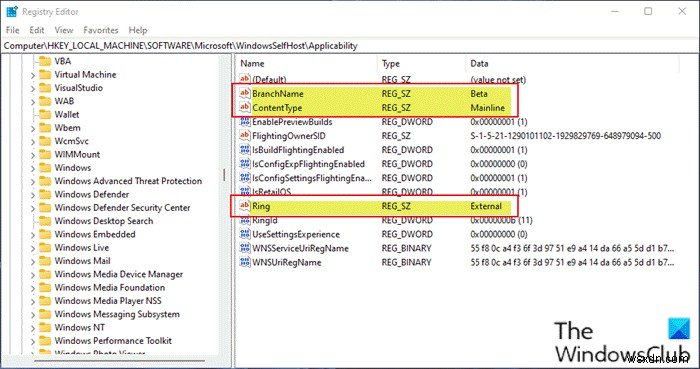Click the Windows NT folder icon
This screenshot has width=700, height=369.
point(45,328)
